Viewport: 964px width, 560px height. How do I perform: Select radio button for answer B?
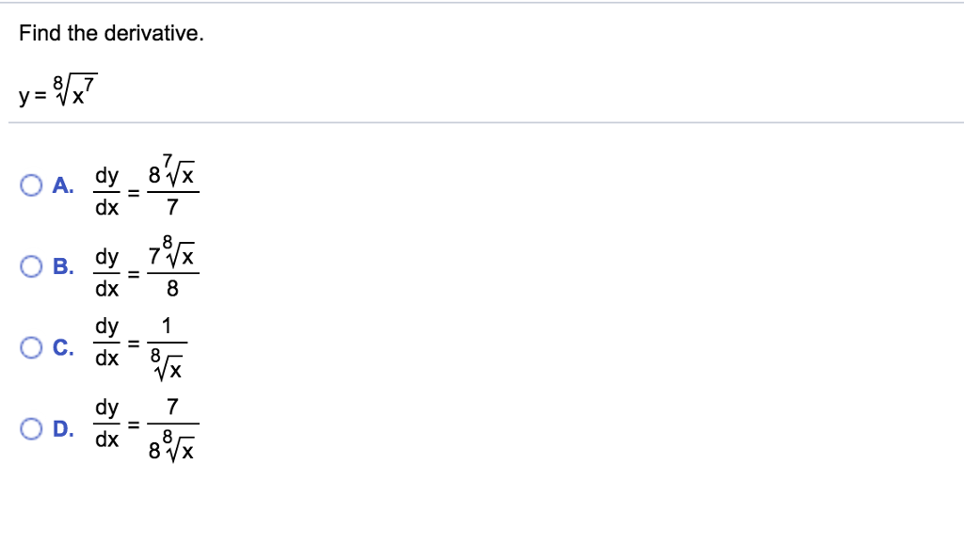[x=31, y=266]
